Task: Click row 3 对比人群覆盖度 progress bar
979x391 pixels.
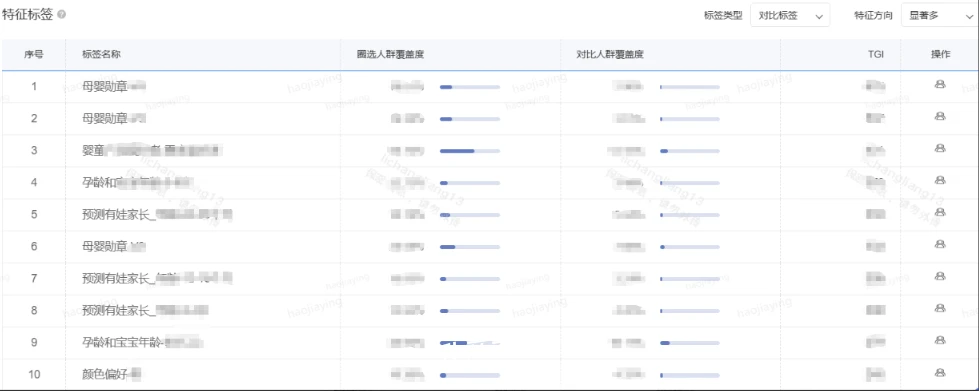Action: (689, 151)
